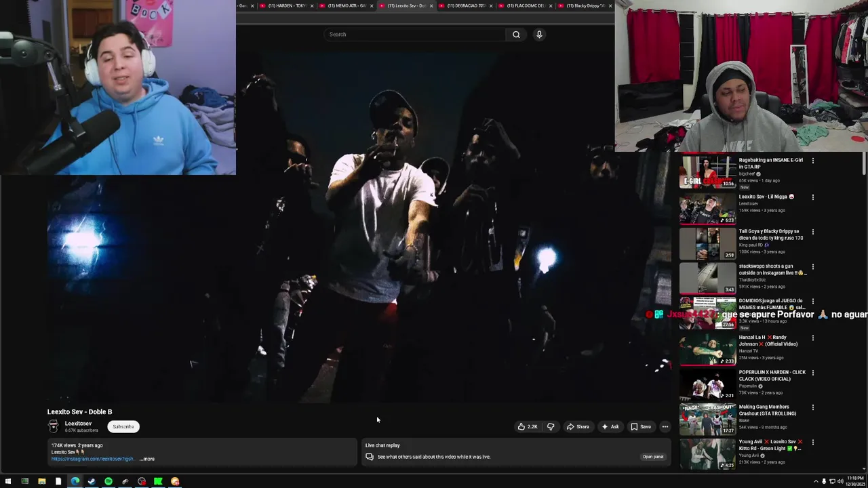Click Open panel for chat replay
Screen dimensions: 868x488
tap(653, 457)
